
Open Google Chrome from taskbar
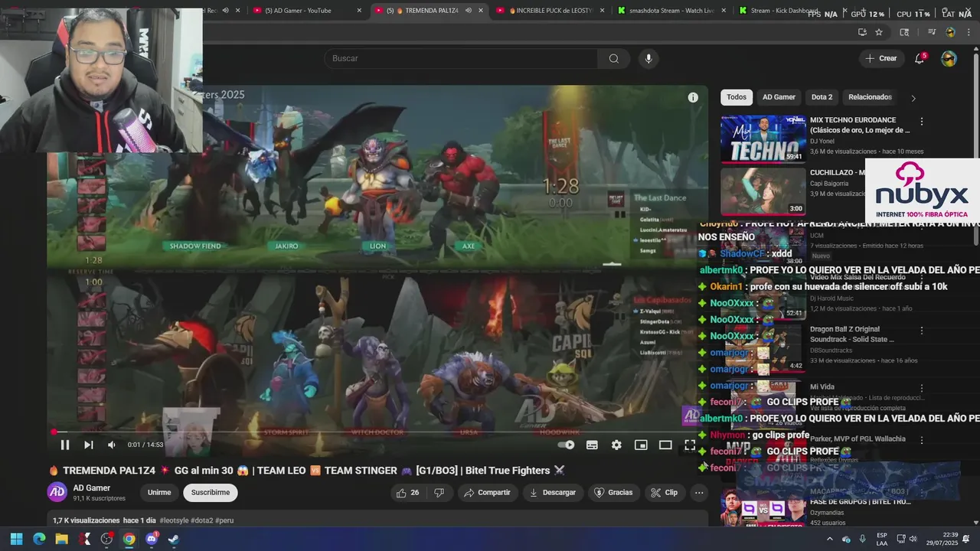point(129,539)
